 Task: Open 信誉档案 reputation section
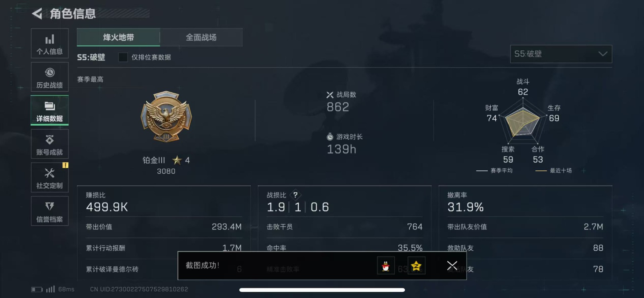[50, 211]
